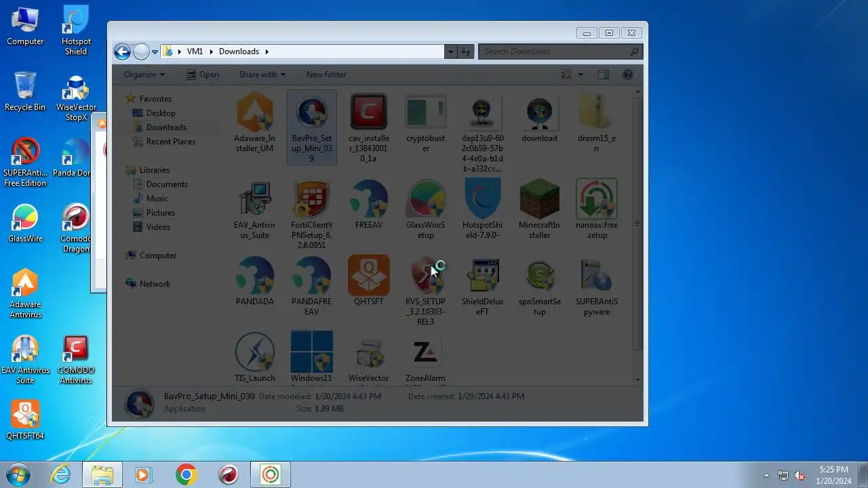The height and width of the screenshot is (488, 868).
Task: Select the drasm15_en folder
Action: coord(597,124)
